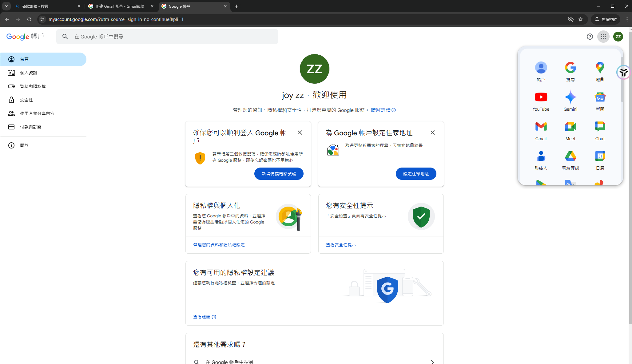Open Google News app icon
The image size is (632, 364).
600,101
